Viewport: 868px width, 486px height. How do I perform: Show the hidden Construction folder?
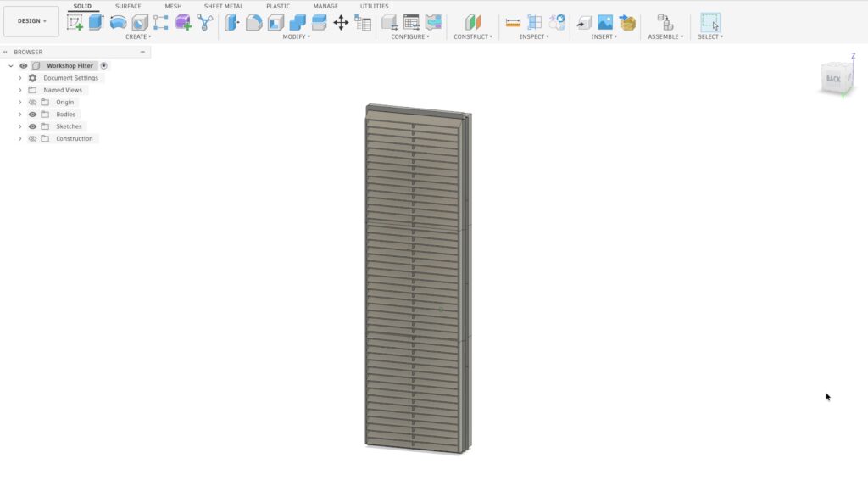click(33, 139)
